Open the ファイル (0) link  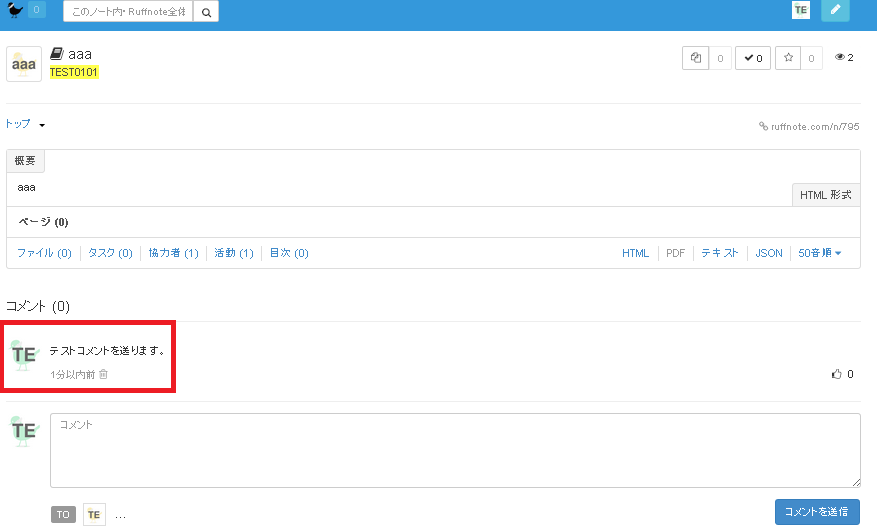pos(44,253)
